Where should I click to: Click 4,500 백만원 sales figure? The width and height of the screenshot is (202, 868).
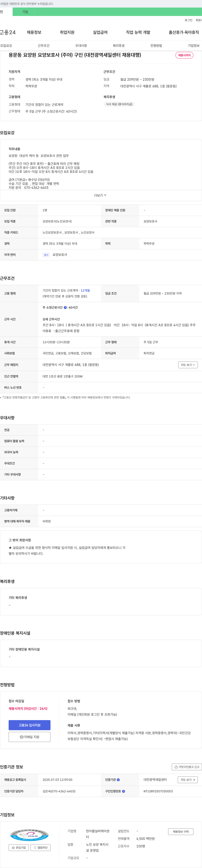click(146, 839)
